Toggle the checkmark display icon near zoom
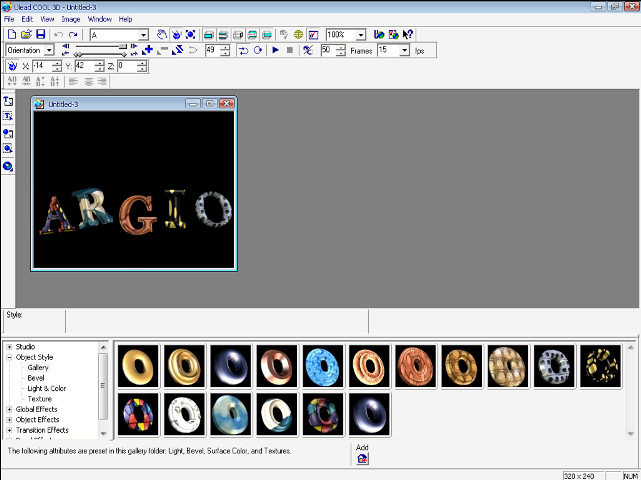The image size is (641, 480). coord(314,35)
